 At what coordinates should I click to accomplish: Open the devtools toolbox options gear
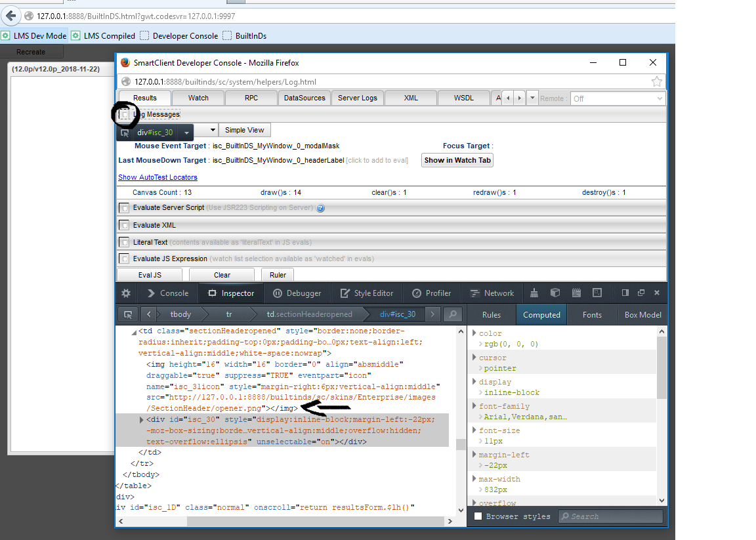point(126,293)
